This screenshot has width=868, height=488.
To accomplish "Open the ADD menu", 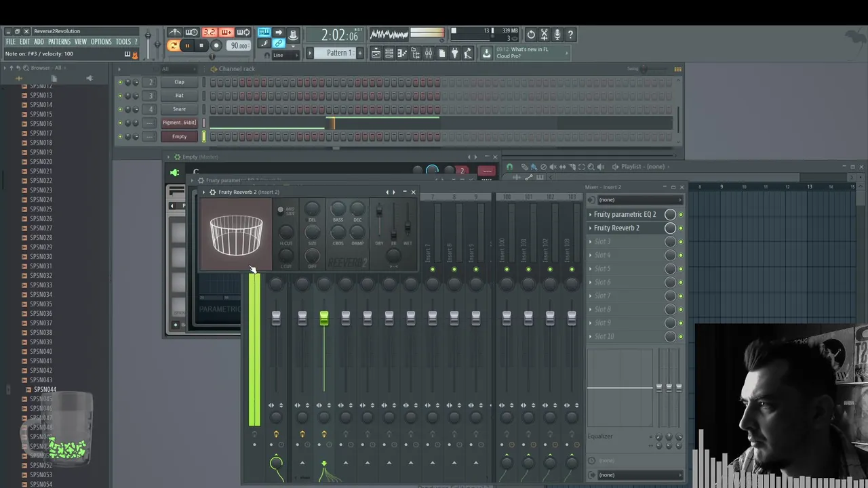I will pyautogui.click(x=39, y=42).
